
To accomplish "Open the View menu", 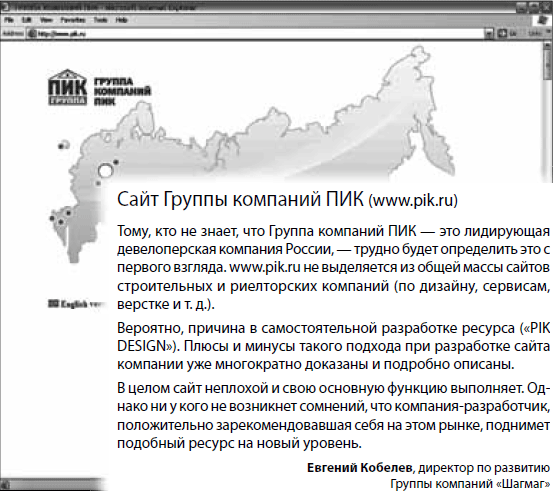I will 46,20.
